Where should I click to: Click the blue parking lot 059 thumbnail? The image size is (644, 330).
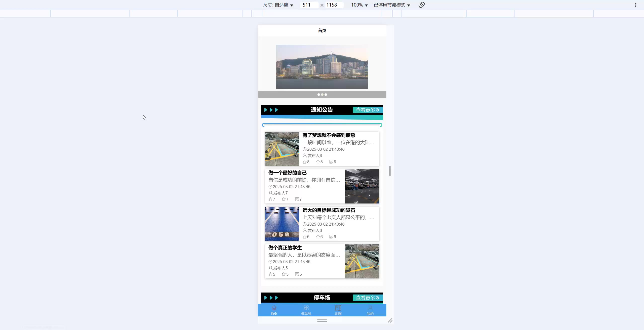point(282,224)
